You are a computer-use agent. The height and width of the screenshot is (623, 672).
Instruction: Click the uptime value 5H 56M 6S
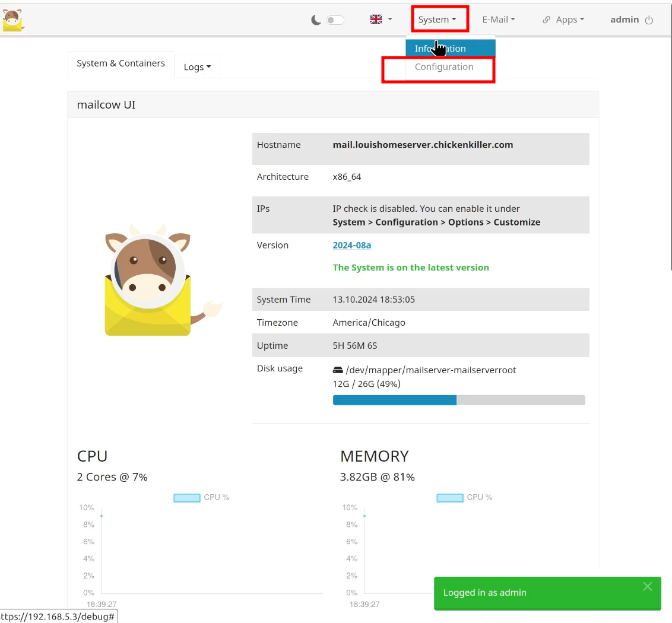(355, 346)
